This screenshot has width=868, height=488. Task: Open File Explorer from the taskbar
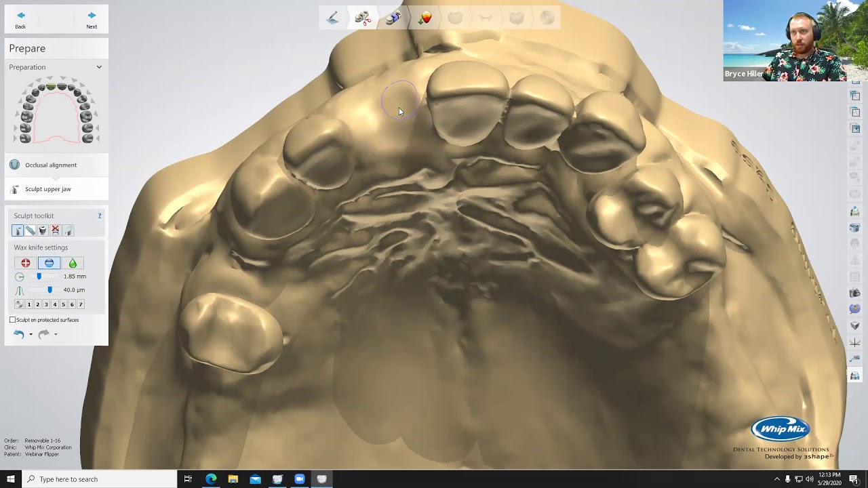(233, 479)
